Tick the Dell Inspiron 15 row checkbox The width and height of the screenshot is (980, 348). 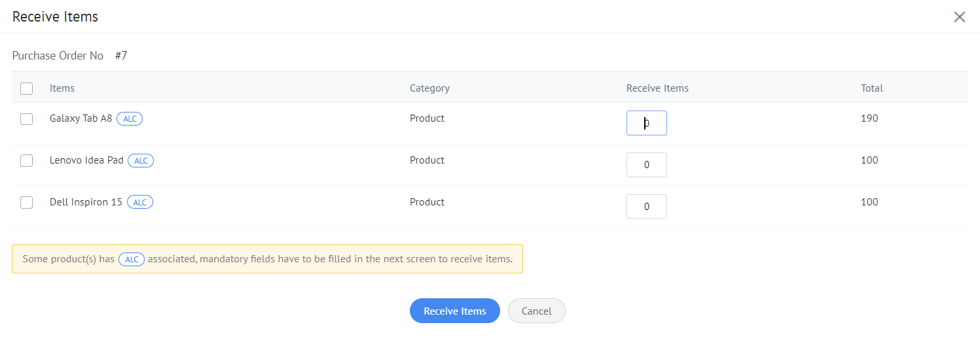[x=27, y=203]
